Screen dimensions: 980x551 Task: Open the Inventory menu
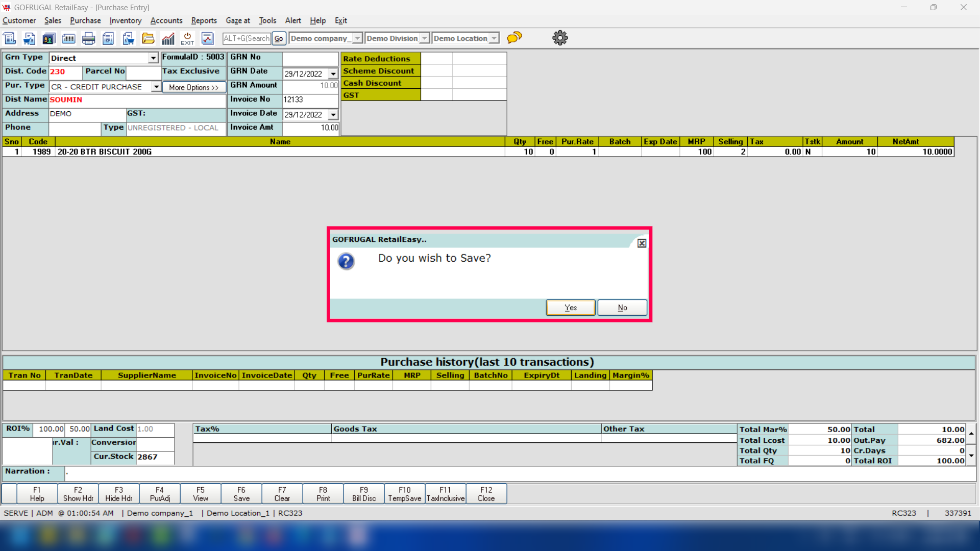point(125,20)
